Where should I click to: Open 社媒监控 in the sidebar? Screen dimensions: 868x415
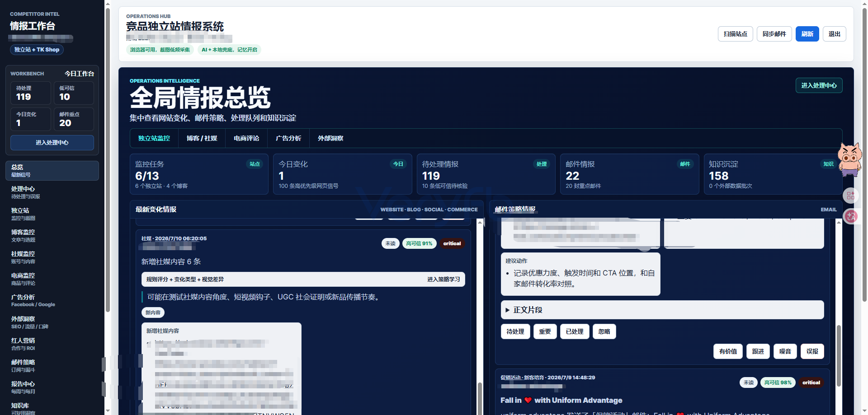pyautogui.click(x=52, y=257)
